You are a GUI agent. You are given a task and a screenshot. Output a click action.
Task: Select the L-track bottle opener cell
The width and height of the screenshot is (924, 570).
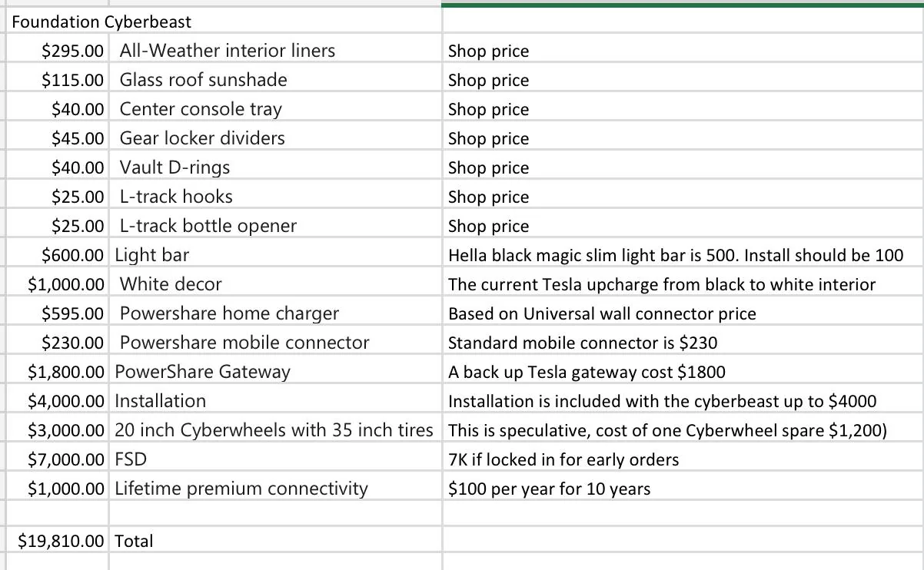[x=275, y=226]
